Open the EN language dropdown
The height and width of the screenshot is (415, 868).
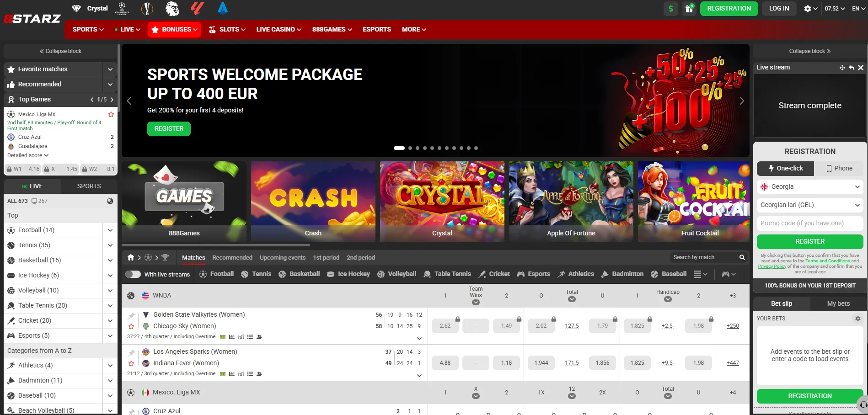[858, 9]
